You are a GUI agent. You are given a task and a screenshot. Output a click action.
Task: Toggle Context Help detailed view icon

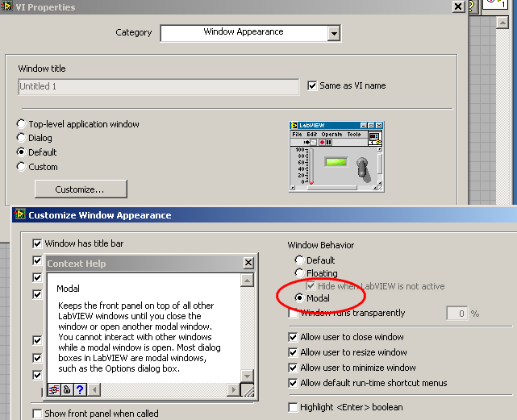pos(54,389)
